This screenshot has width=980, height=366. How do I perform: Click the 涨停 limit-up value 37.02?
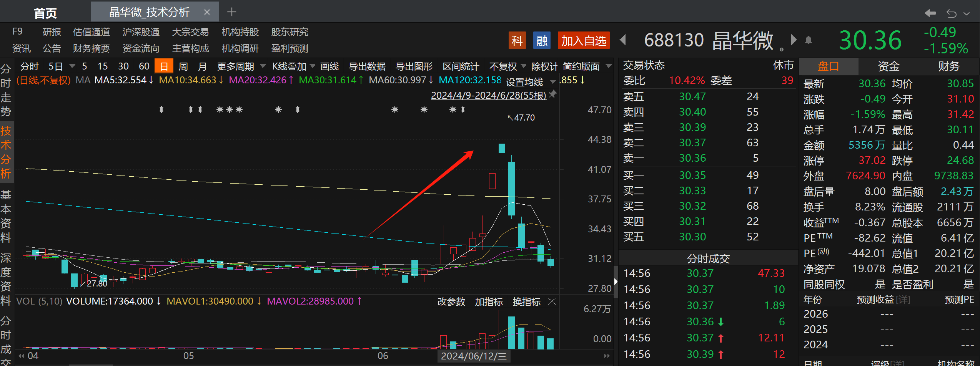[872, 160]
